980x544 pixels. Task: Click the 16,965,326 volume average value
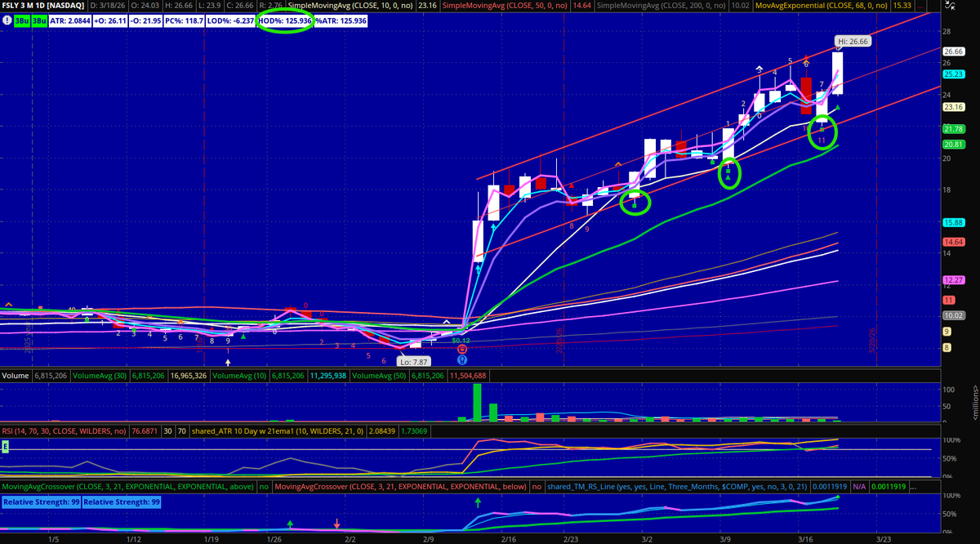(x=189, y=376)
